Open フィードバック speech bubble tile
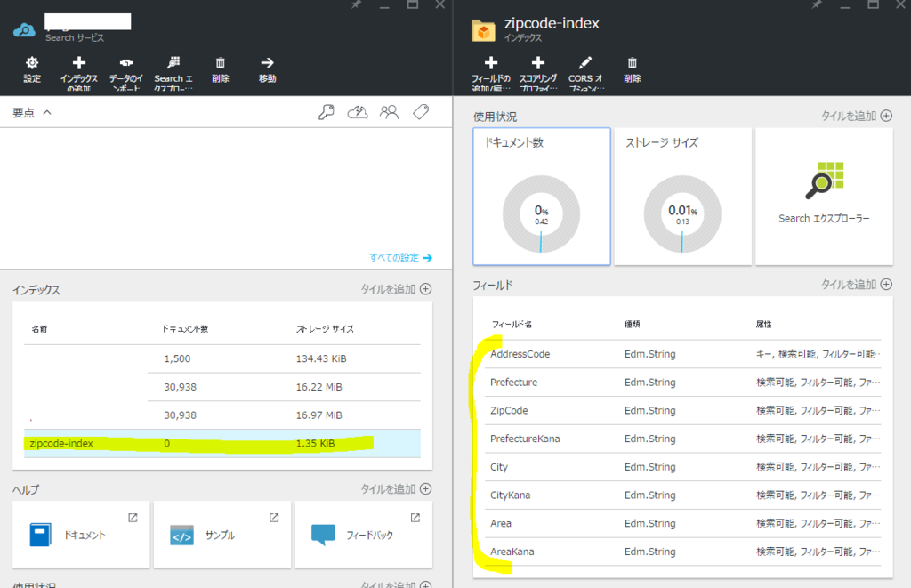 click(363, 534)
